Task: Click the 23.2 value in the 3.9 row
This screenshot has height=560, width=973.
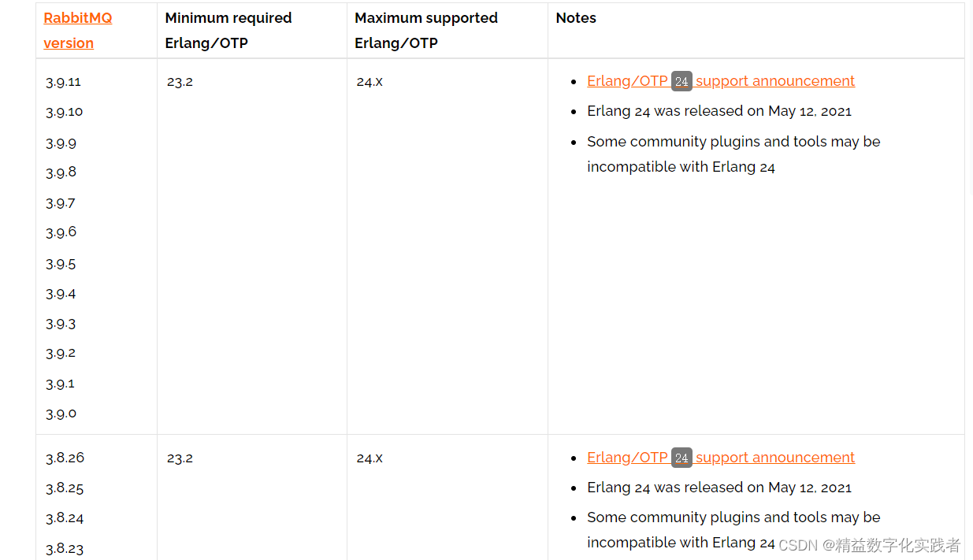Action: coord(180,82)
